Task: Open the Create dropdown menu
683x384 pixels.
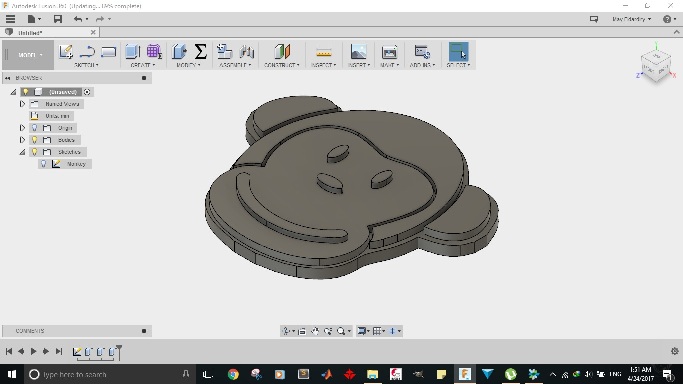Action: [143, 65]
